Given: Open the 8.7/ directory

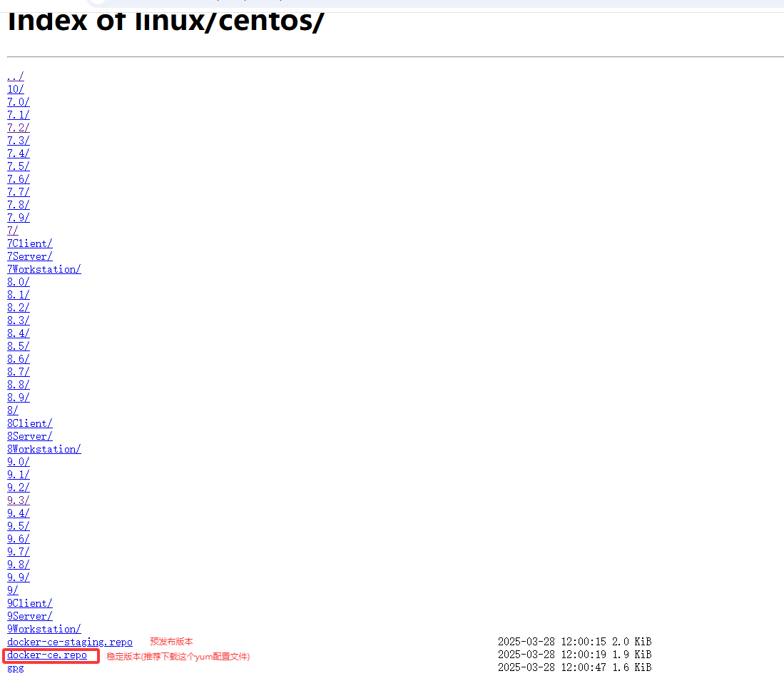Looking at the screenshot, I should [19, 372].
